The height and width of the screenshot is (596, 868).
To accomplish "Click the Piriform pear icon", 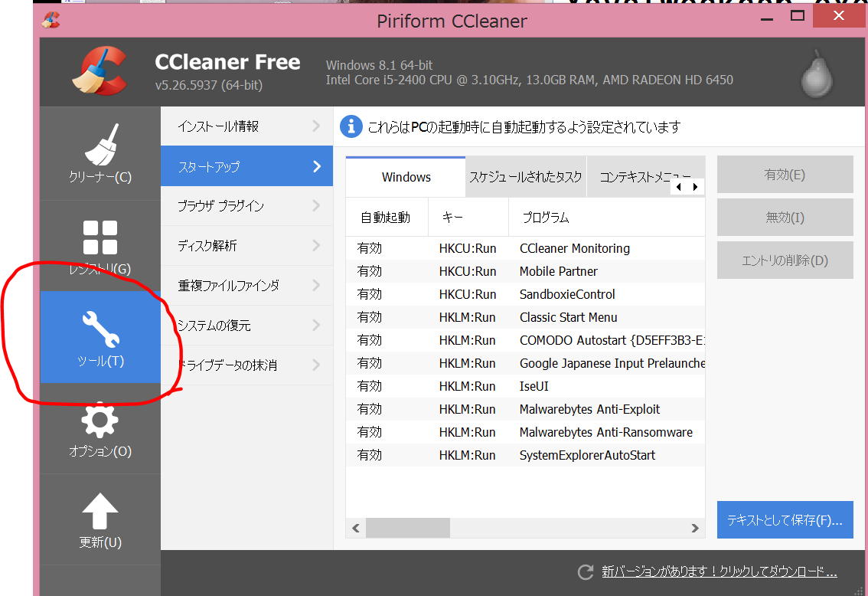I will (x=817, y=74).
